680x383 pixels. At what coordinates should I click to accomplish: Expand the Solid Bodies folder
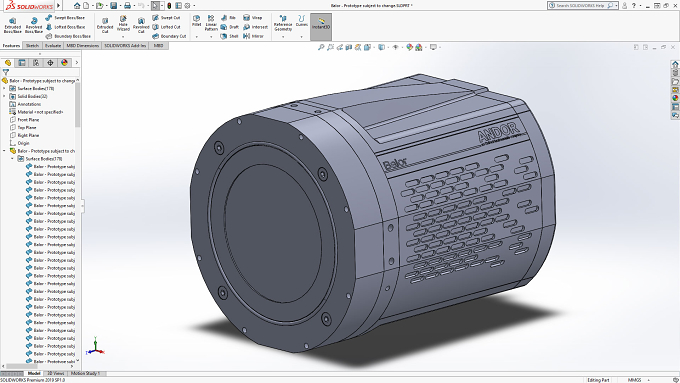click(x=4, y=96)
